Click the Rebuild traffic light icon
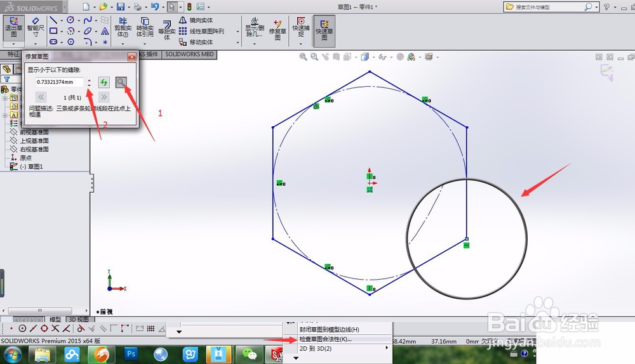The width and height of the screenshot is (635, 364). click(189, 6)
